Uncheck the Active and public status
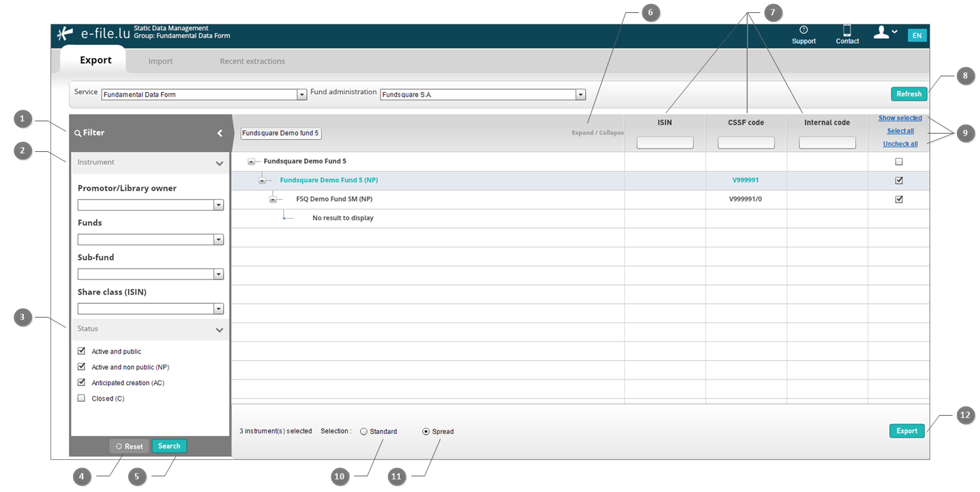The height and width of the screenshot is (492, 980). (x=82, y=351)
